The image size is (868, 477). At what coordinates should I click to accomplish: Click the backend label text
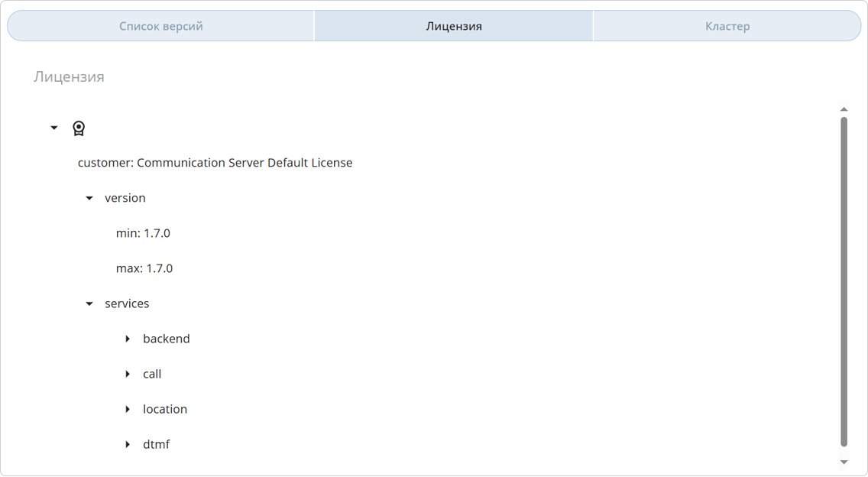click(x=167, y=339)
